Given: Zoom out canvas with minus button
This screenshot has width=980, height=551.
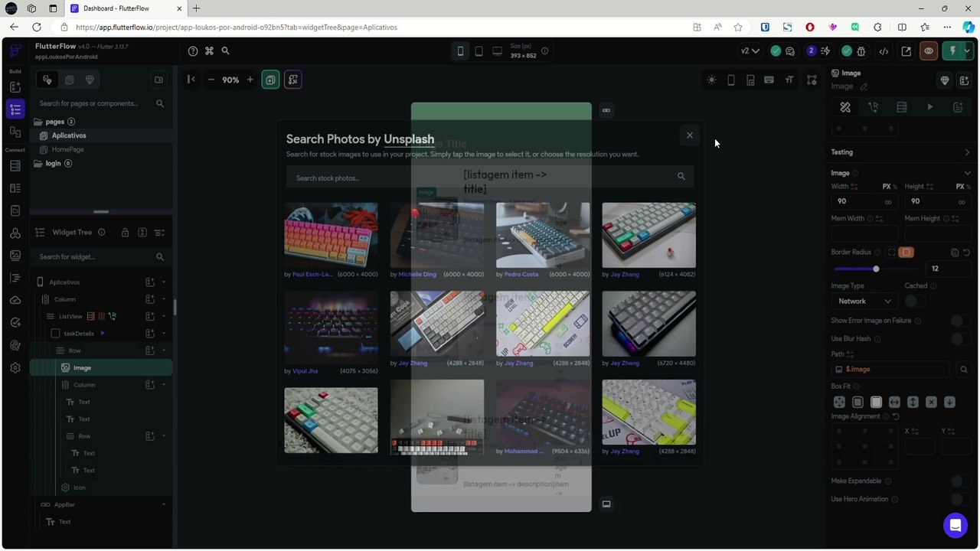Looking at the screenshot, I should (x=211, y=80).
